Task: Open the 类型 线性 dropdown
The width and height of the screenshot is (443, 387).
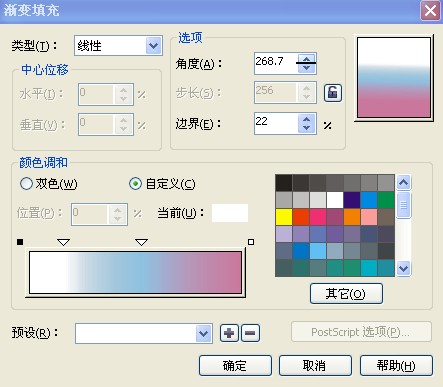Action: pos(153,46)
